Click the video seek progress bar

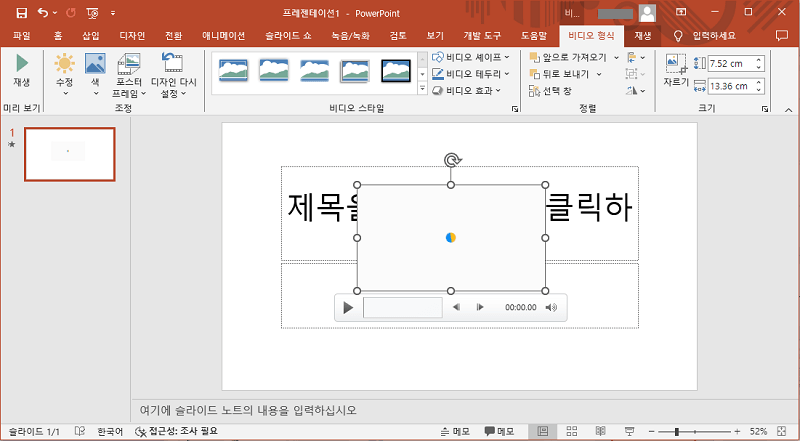(x=403, y=307)
